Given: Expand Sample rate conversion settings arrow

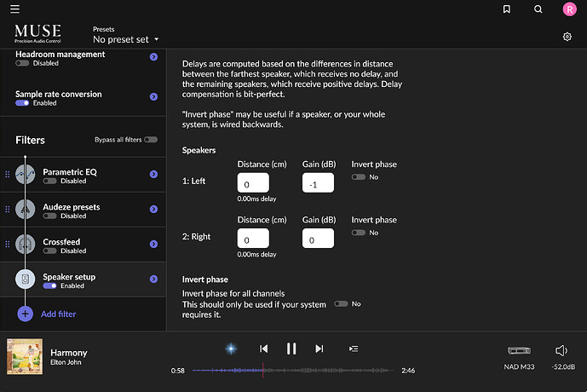Looking at the screenshot, I should click(x=153, y=98).
